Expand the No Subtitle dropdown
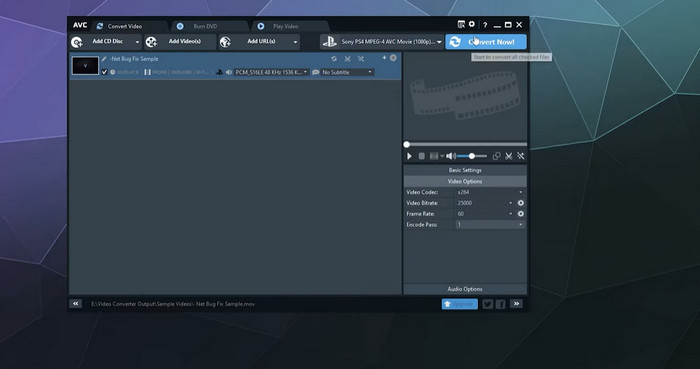The image size is (700, 369). click(x=346, y=72)
